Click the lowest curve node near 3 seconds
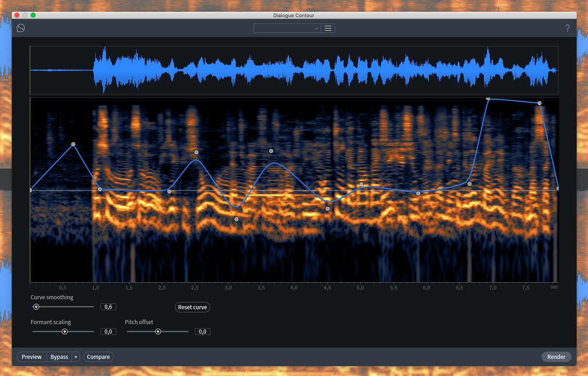The height and width of the screenshot is (376, 588). coord(236,219)
